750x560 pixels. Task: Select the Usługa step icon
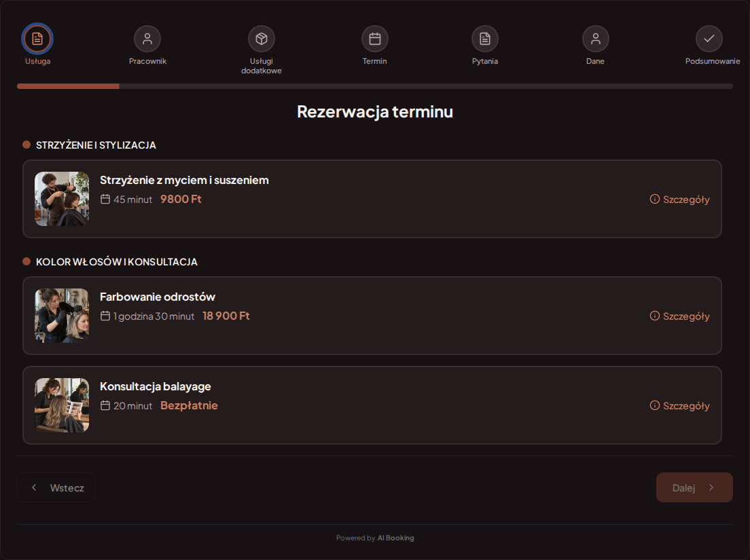37,39
